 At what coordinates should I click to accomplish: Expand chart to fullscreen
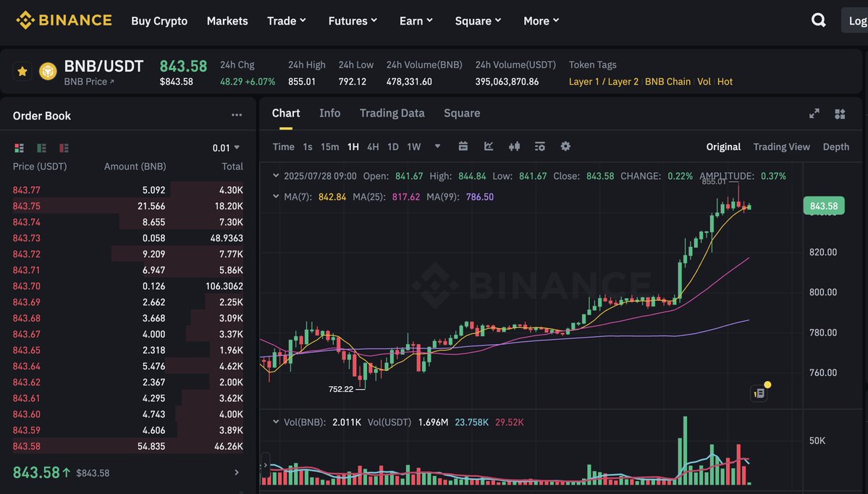(x=814, y=114)
